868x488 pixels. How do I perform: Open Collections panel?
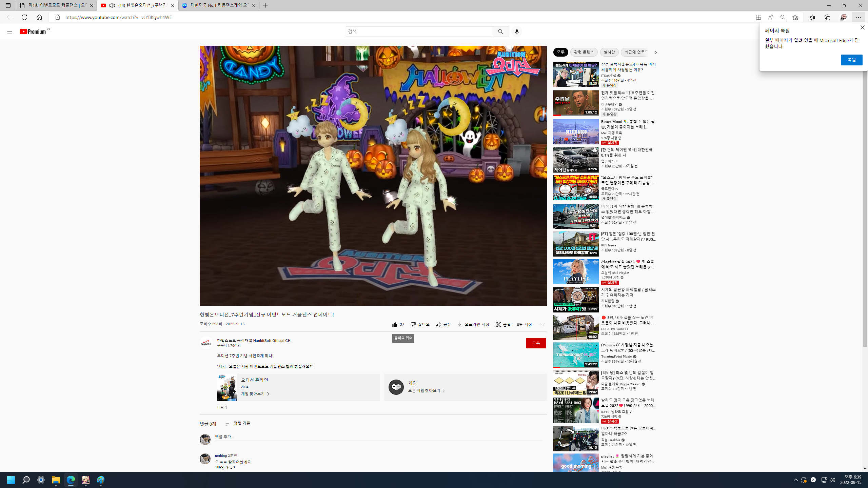click(827, 17)
